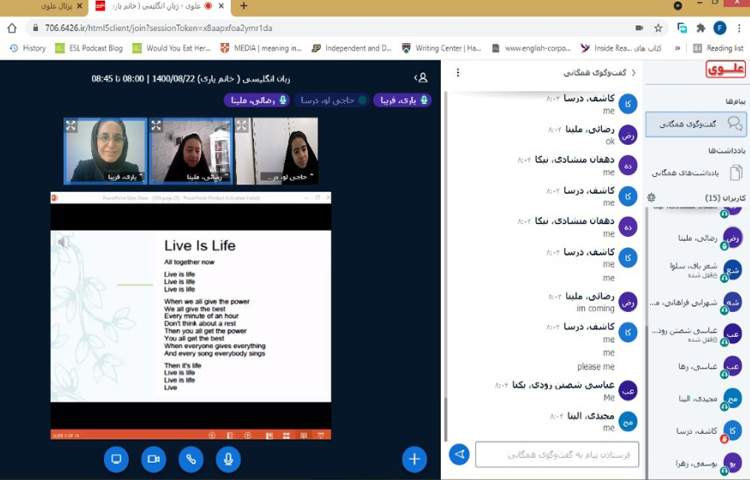Collapse the public chat panel chevron
Image resolution: width=750 pixels, height=480 pixels.
tap(634, 72)
